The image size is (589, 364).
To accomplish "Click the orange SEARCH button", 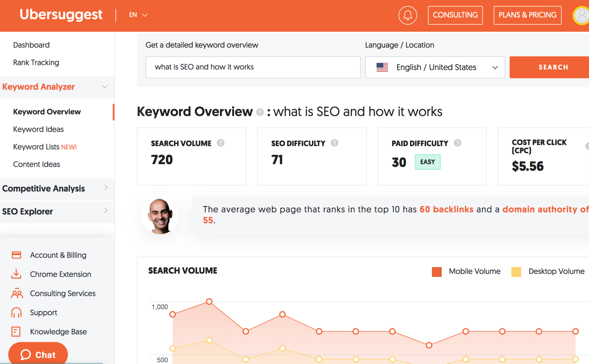I will pos(549,67).
